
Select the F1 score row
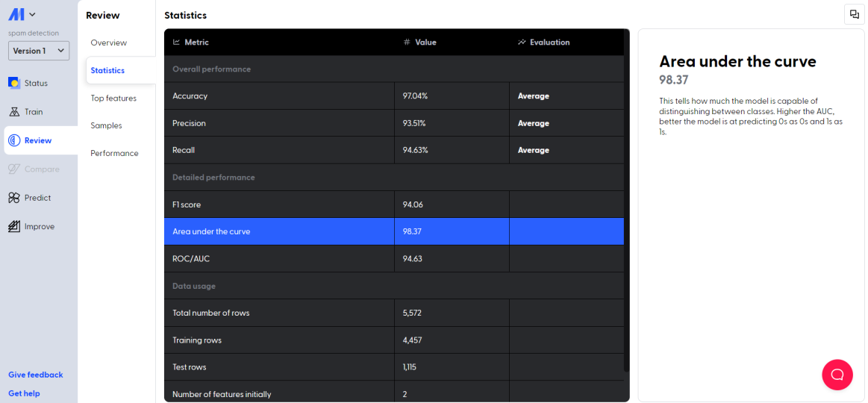394,204
